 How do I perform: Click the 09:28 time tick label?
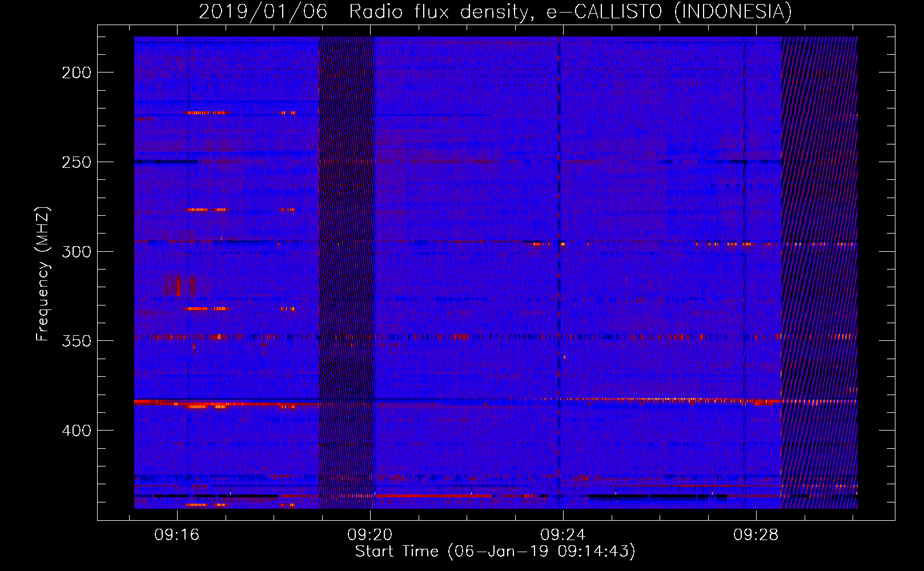coord(756,534)
